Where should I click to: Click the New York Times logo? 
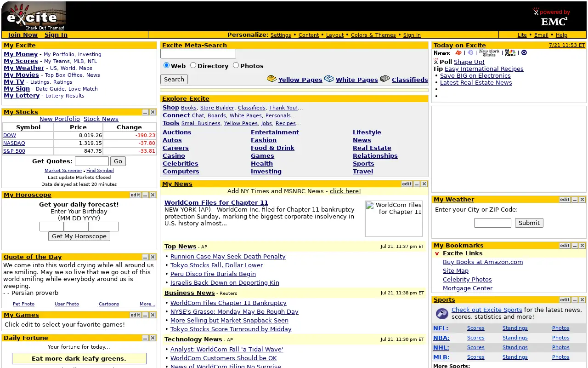(489, 53)
